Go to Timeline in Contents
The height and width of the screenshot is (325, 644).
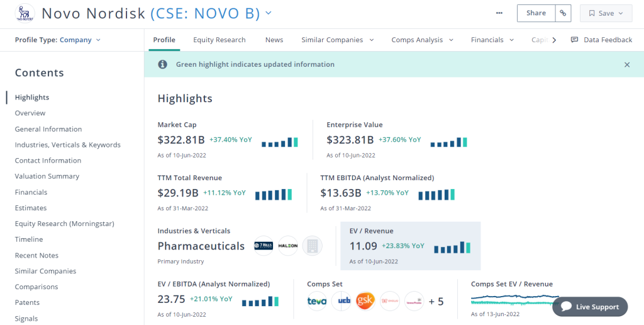click(29, 239)
